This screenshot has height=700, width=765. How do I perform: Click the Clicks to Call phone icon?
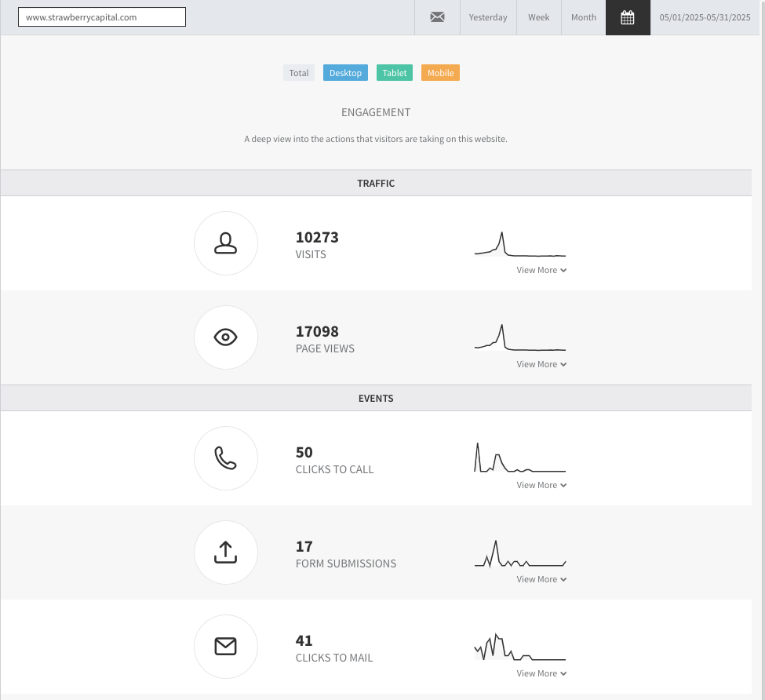pyautogui.click(x=225, y=458)
